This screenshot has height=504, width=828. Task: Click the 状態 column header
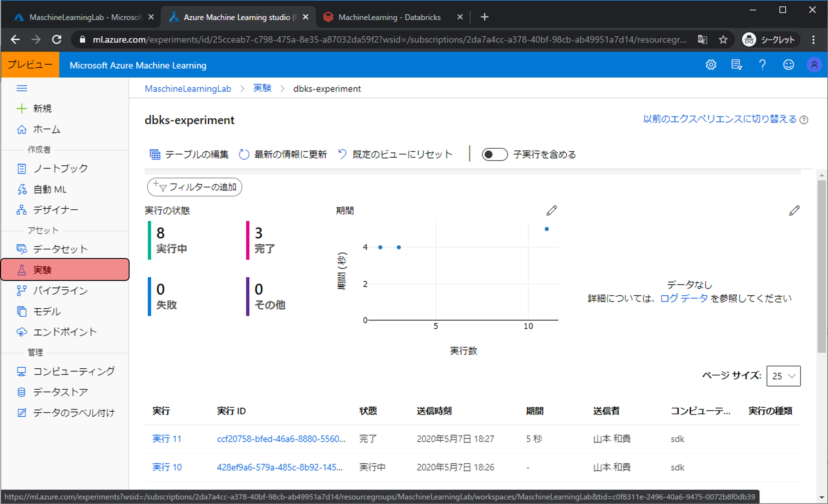pyautogui.click(x=368, y=411)
